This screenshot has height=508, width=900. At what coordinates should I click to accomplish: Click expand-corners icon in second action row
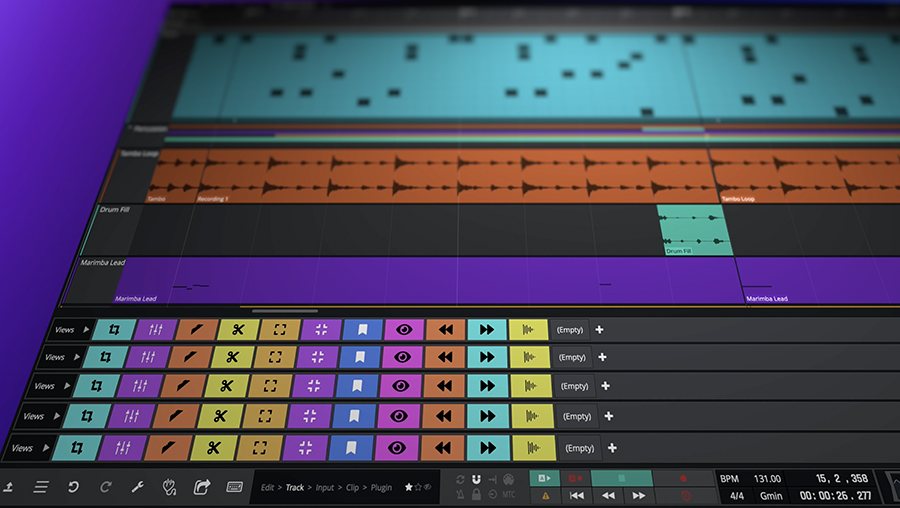[x=276, y=357]
